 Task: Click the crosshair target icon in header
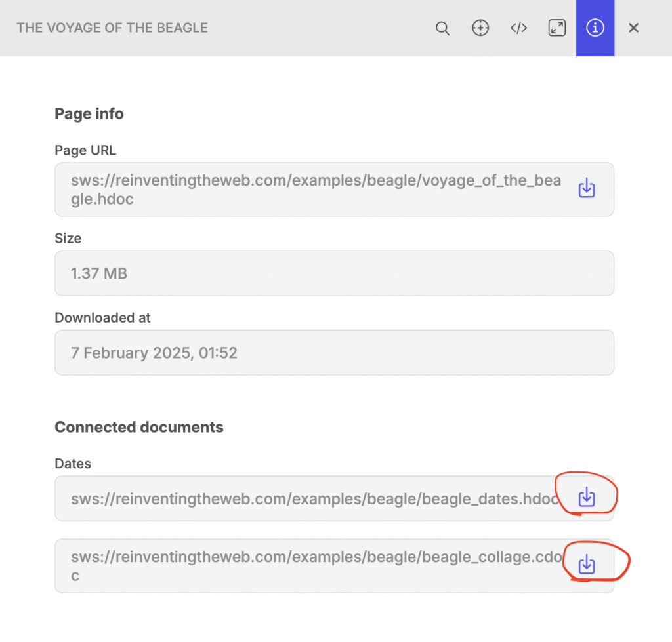pyautogui.click(x=480, y=28)
